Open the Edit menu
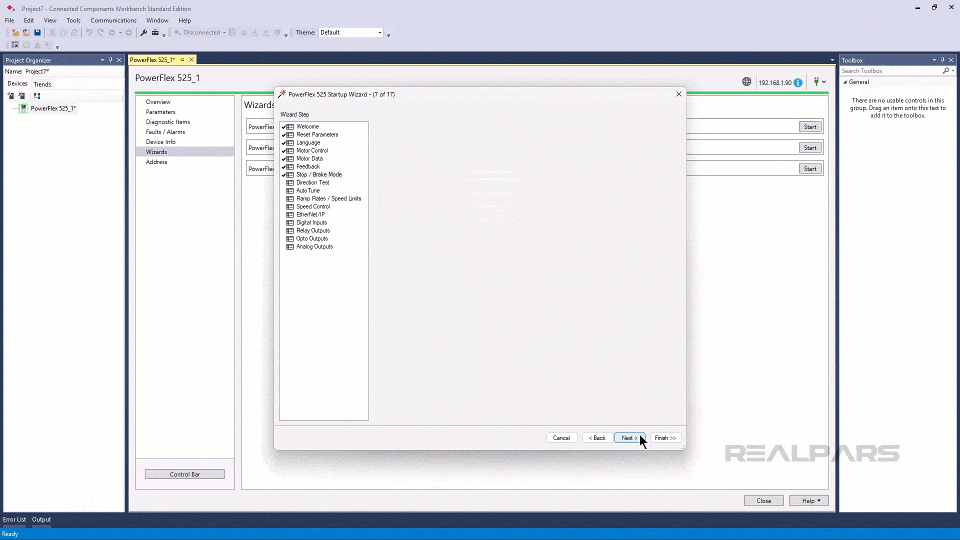Screen dimensions: 960x540 point(29,20)
